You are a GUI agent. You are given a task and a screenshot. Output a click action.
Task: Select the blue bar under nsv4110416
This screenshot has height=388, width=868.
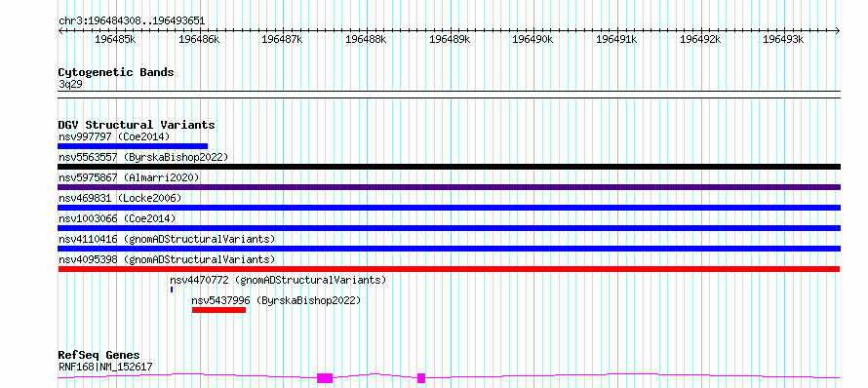tap(449, 249)
